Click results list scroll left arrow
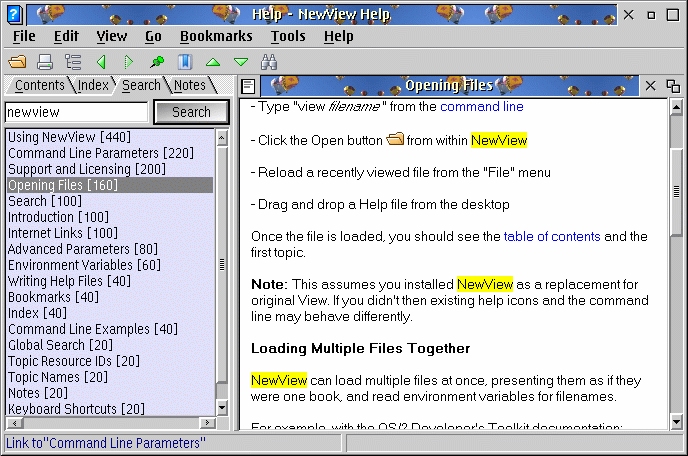The image size is (688, 456). click(15, 424)
